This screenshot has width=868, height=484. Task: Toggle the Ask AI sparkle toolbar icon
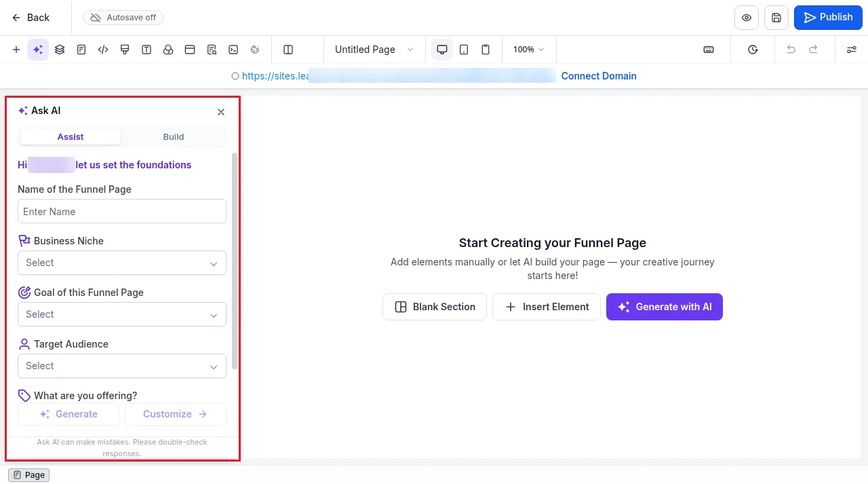click(x=38, y=50)
